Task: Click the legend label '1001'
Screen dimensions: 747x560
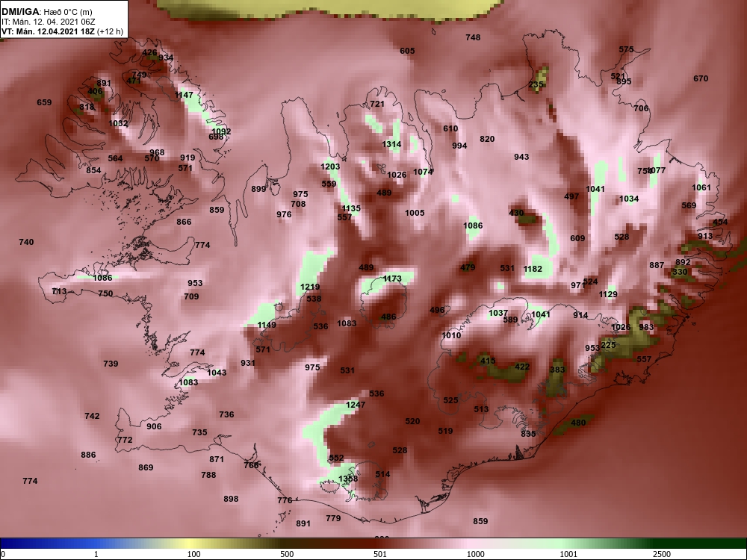Action: coord(568,554)
